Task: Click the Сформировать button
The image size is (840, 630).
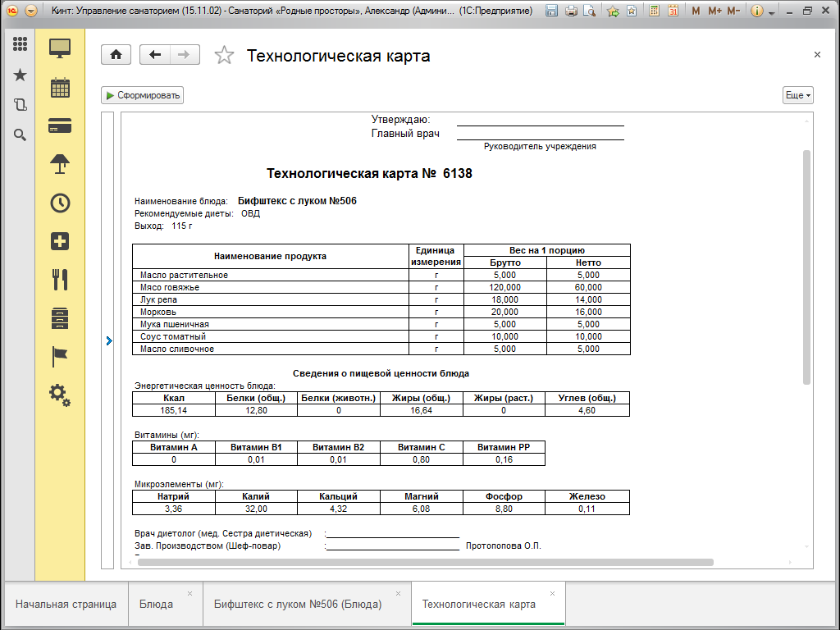Action: (143, 95)
